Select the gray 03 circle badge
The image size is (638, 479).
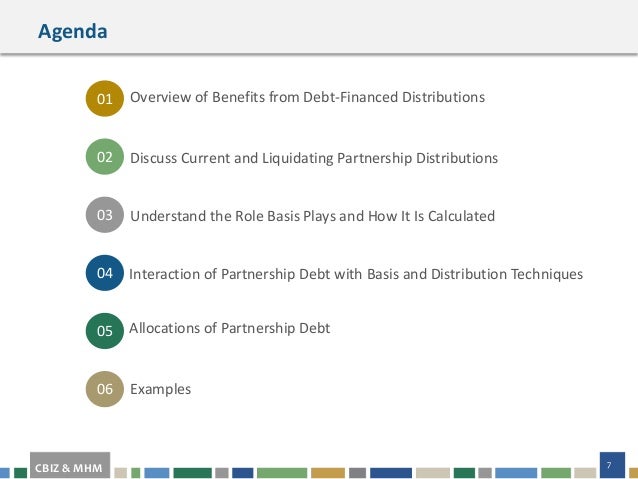pyautogui.click(x=105, y=215)
